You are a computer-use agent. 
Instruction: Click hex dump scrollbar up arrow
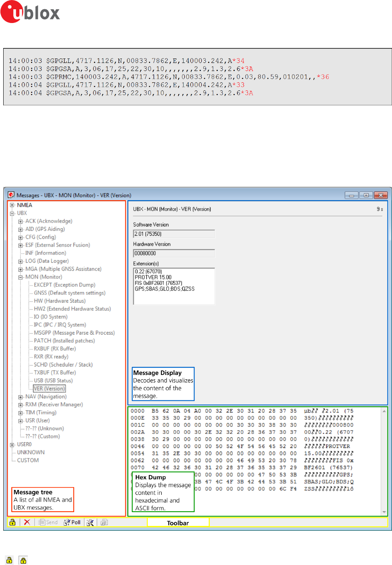pyautogui.click(x=384, y=411)
